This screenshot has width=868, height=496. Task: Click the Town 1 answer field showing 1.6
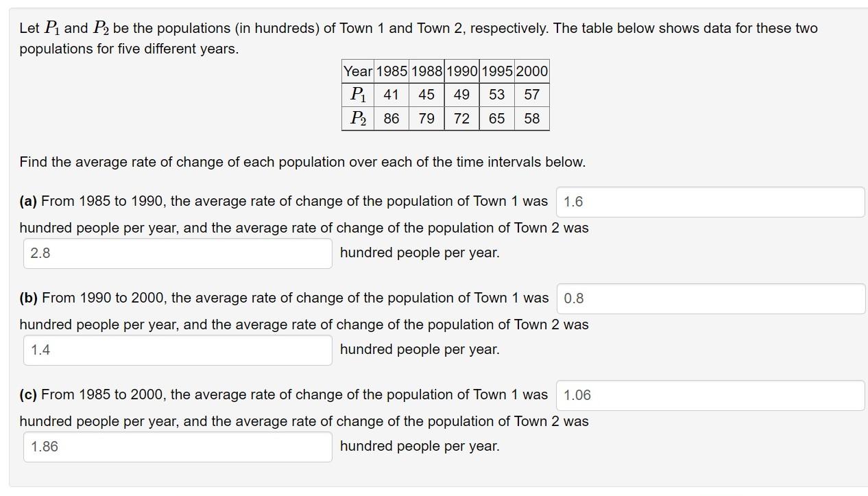point(710,202)
